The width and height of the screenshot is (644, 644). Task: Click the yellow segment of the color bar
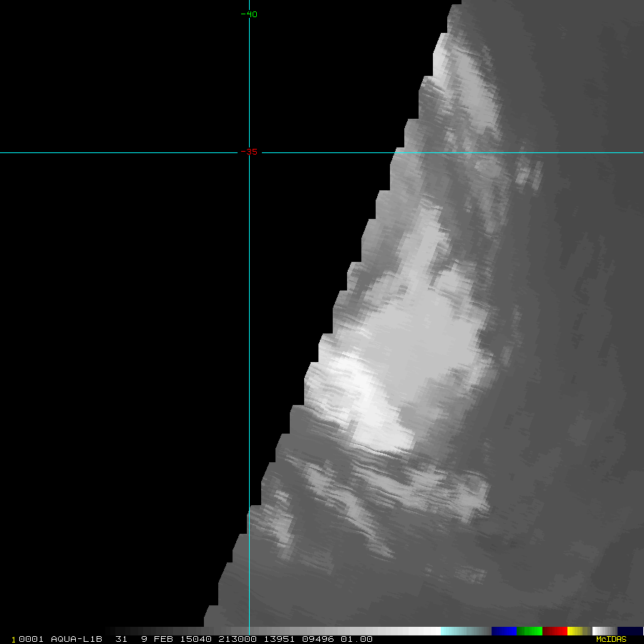point(574,631)
